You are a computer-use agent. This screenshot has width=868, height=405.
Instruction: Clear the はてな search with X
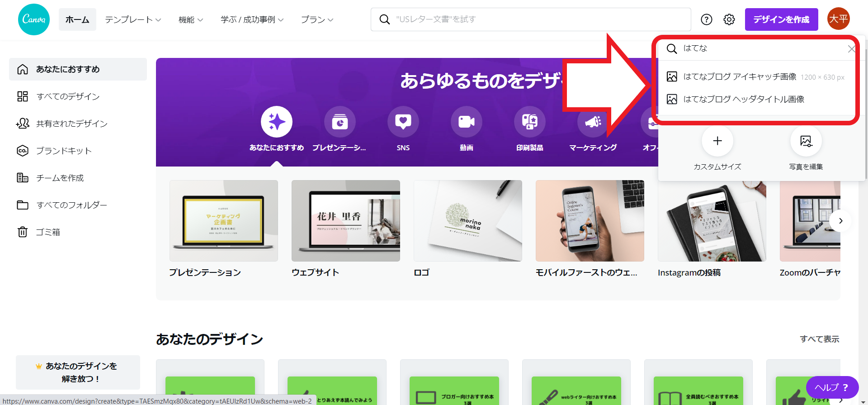(851, 48)
